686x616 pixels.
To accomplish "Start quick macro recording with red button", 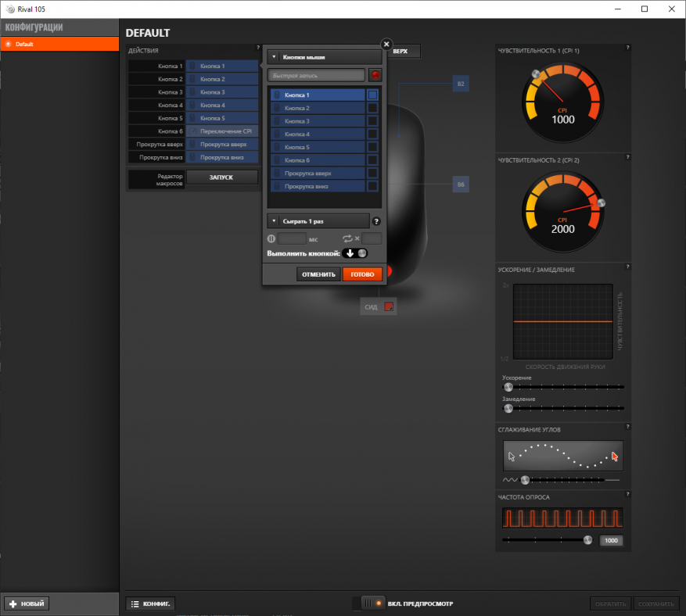I will (x=375, y=75).
